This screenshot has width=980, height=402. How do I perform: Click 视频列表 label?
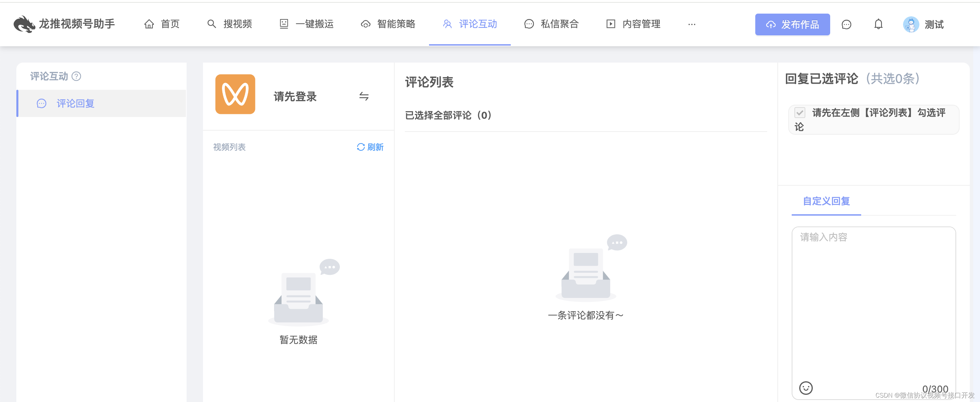pyautogui.click(x=229, y=147)
